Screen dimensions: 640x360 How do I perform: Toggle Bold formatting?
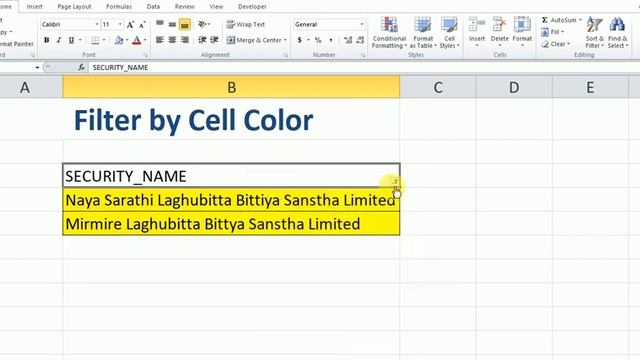point(47,40)
